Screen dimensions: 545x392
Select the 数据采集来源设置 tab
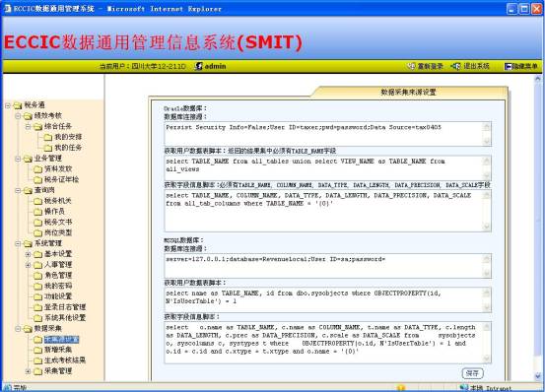tap(408, 92)
